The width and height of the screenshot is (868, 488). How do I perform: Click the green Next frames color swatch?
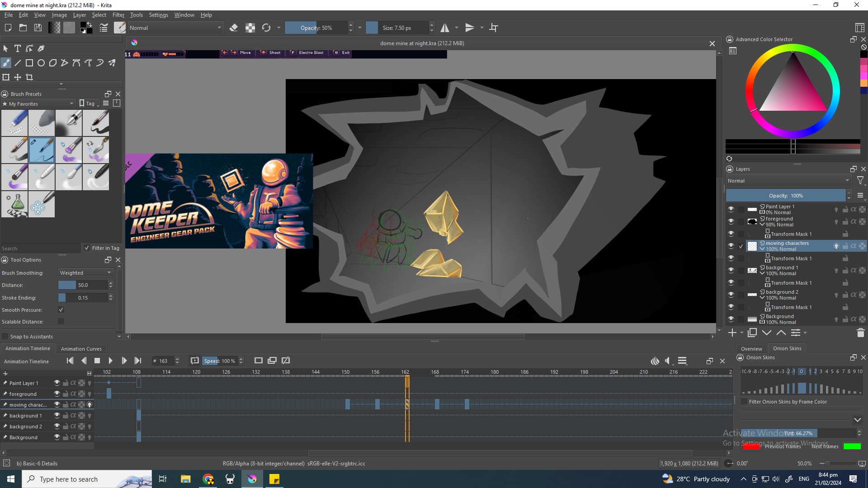point(852,446)
